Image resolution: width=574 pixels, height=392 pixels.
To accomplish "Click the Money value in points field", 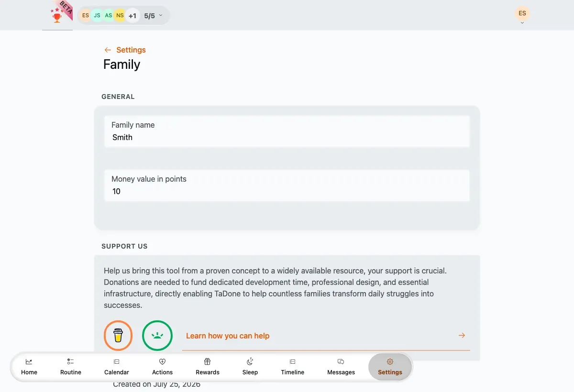I will 287,185.
